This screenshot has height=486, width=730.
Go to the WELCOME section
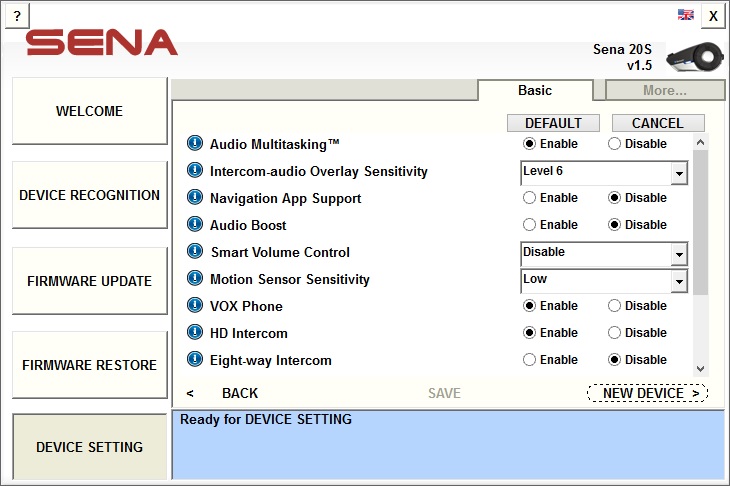click(x=89, y=111)
